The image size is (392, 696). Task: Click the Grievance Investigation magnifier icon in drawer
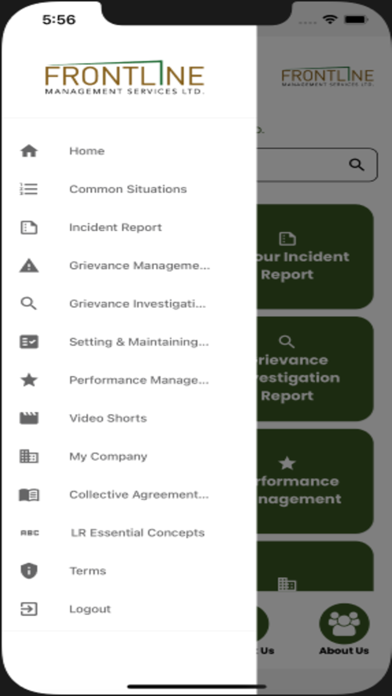click(29, 304)
